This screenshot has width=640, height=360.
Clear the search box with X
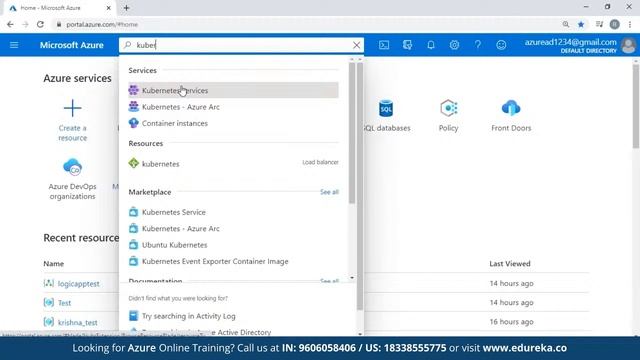click(x=356, y=45)
